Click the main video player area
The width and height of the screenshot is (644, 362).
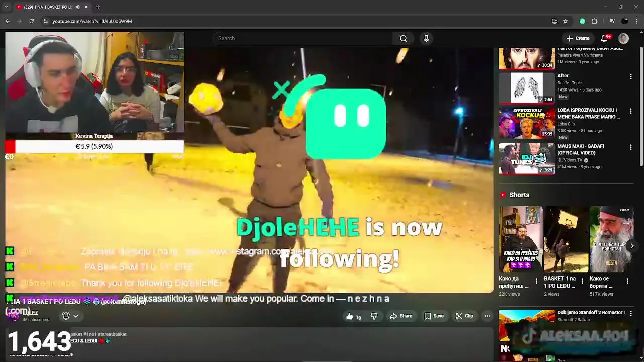[250, 171]
